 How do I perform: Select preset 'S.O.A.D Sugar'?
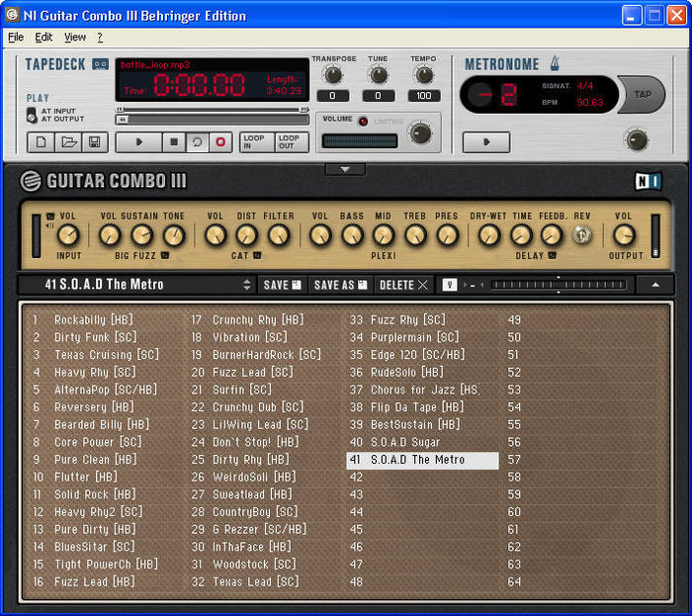point(405,442)
